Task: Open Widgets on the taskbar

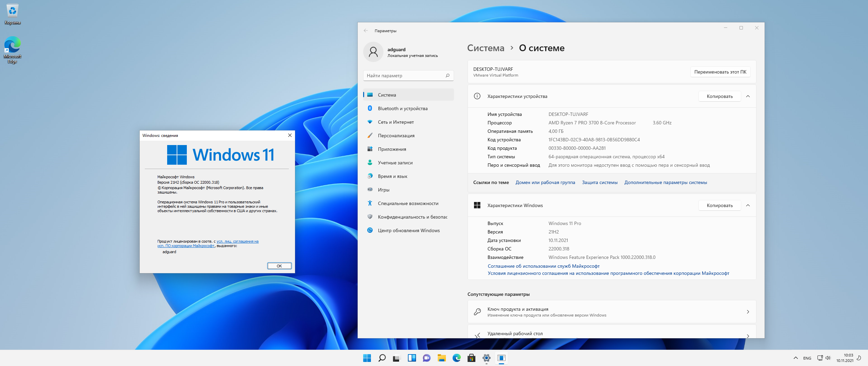Action: pyautogui.click(x=412, y=358)
